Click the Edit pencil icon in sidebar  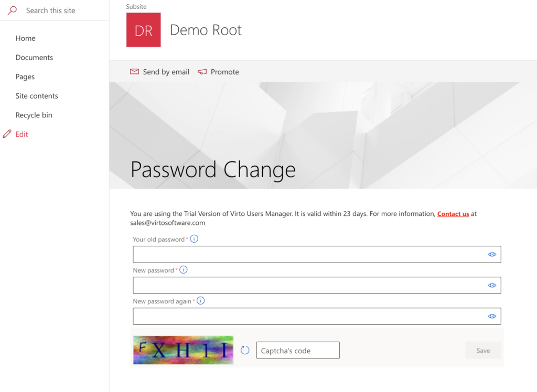click(x=7, y=134)
